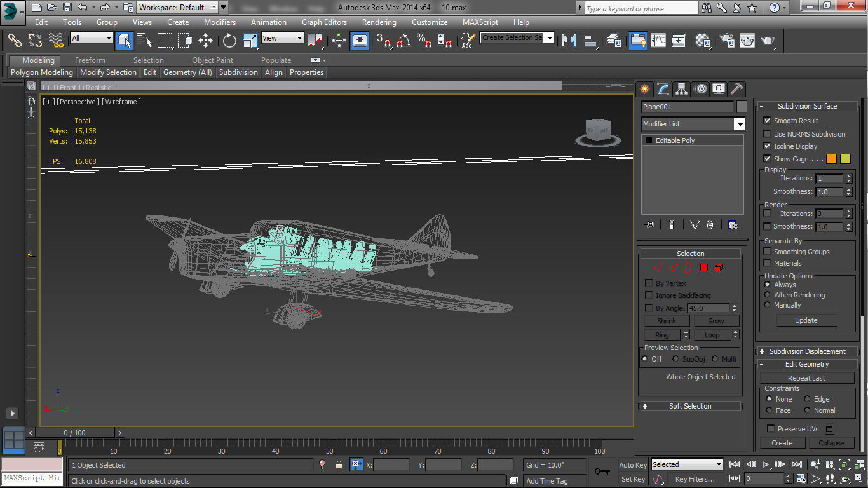Open the key mode Selected dropdown
The image size is (868, 488).
tap(687, 464)
